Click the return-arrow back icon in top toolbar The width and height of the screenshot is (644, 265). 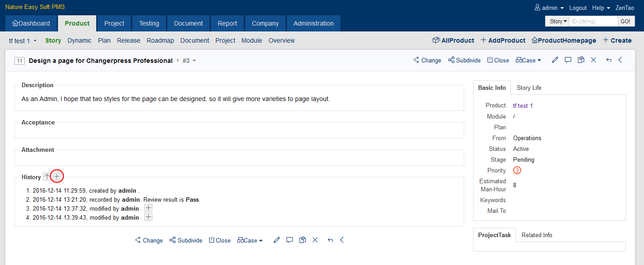point(608,60)
